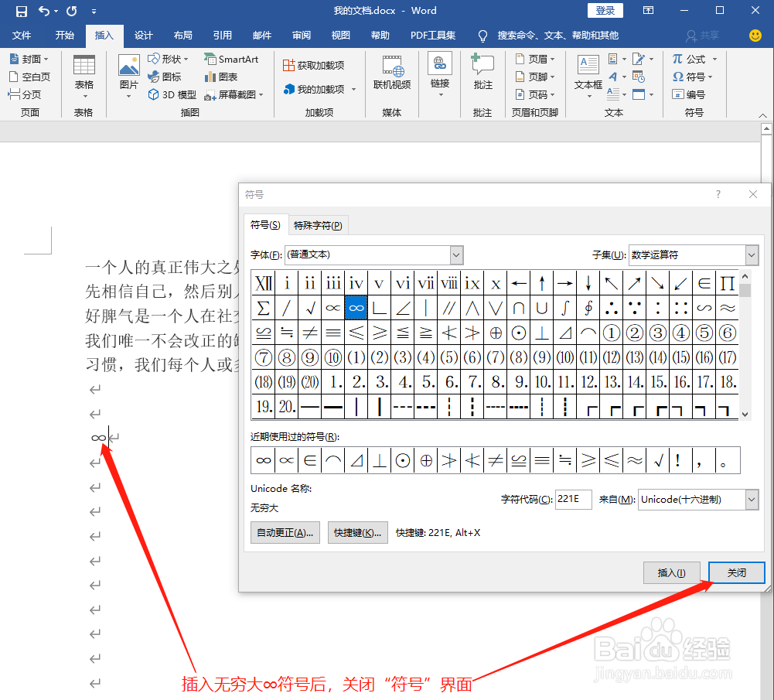This screenshot has width=774, height=700.
Task: Open the links (链接) menu
Action: click(440, 76)
